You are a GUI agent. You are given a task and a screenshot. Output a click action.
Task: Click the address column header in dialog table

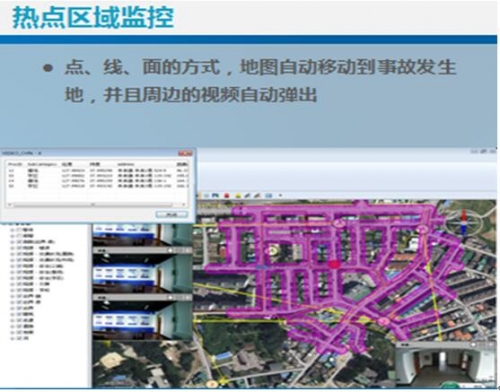point(125,164)
